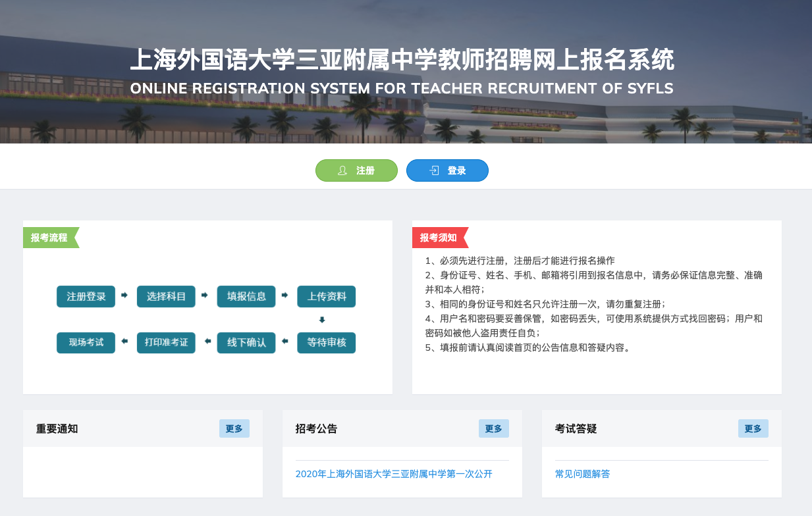Click the 考试答疑 section heading
The width and height of the screenshot is (812, 516).
576,428
